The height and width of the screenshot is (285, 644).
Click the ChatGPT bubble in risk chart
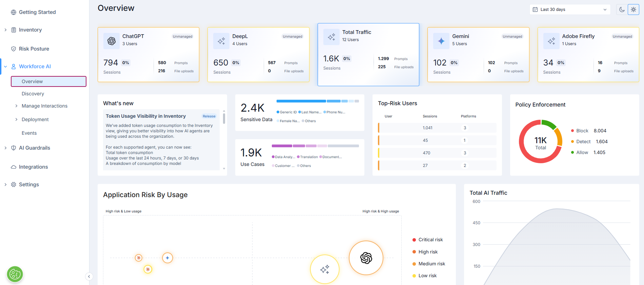[366, 258]
